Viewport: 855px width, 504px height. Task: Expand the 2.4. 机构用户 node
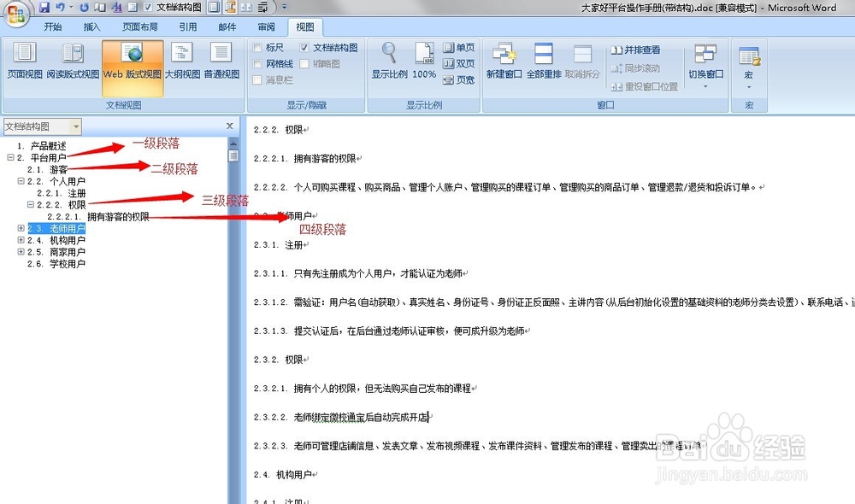21,240
